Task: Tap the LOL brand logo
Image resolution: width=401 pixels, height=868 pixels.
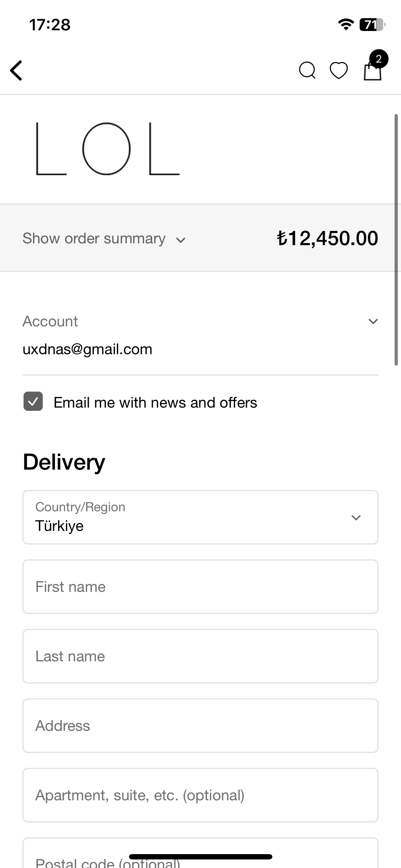Action: click(108, 149)
